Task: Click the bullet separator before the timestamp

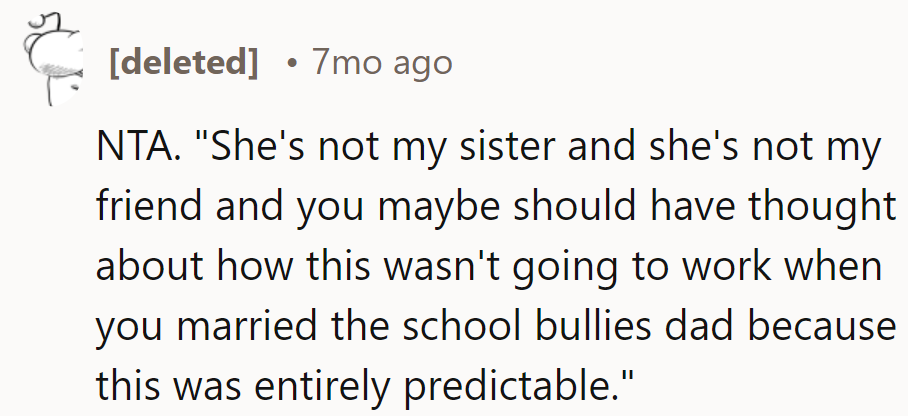Action: pyautogui.click(x=290, y=64)
